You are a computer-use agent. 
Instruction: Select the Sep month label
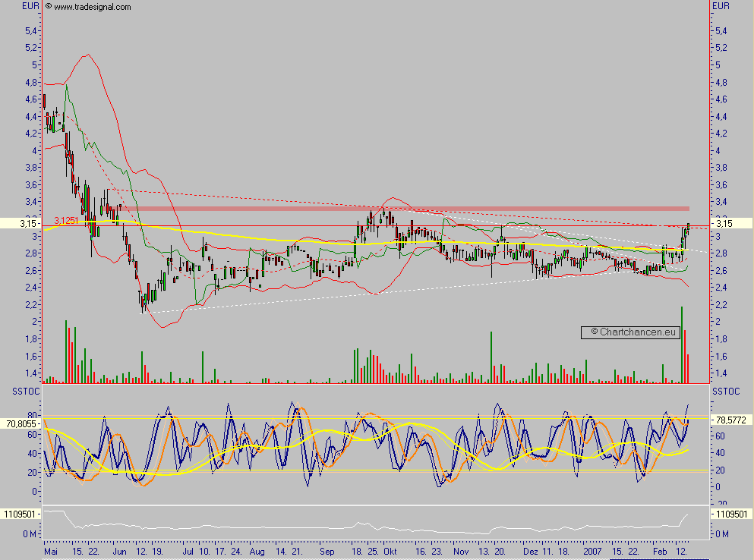[x=327, y=552]
